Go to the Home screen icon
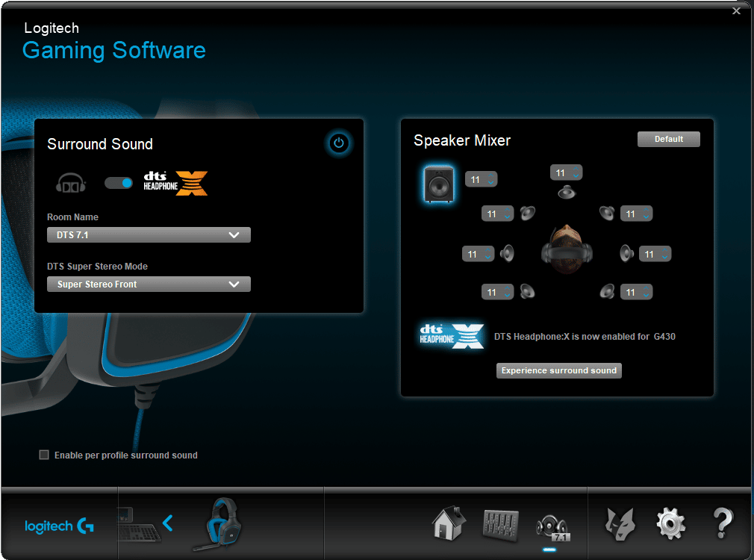This screenshot has height=560, width=754. point(449,523)
